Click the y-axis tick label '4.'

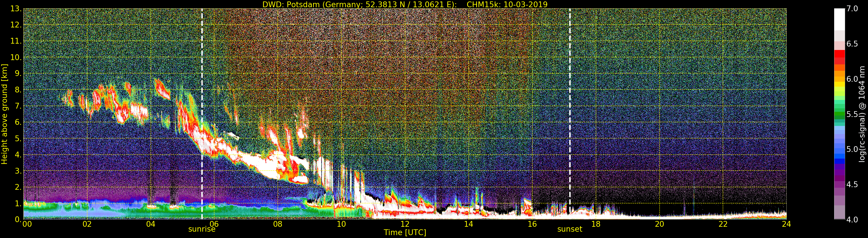click(18, 155)
